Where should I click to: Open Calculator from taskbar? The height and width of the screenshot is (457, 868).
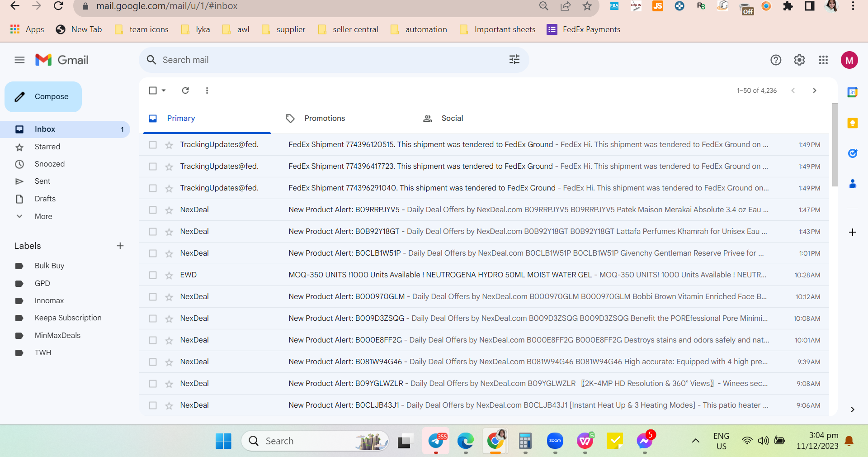525,441
